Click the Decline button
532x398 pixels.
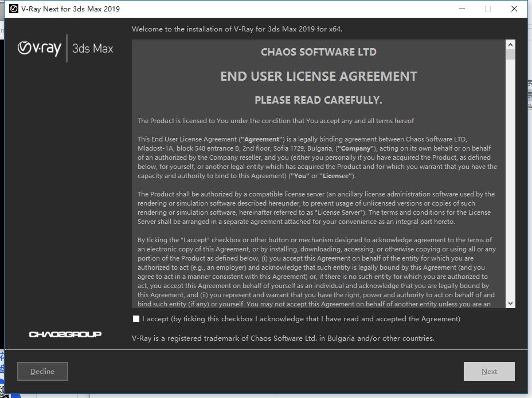[x=43, y=371]
